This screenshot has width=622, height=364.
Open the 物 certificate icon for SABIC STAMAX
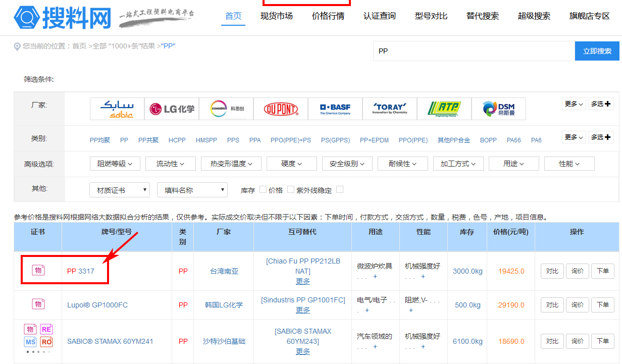[30, 329]
